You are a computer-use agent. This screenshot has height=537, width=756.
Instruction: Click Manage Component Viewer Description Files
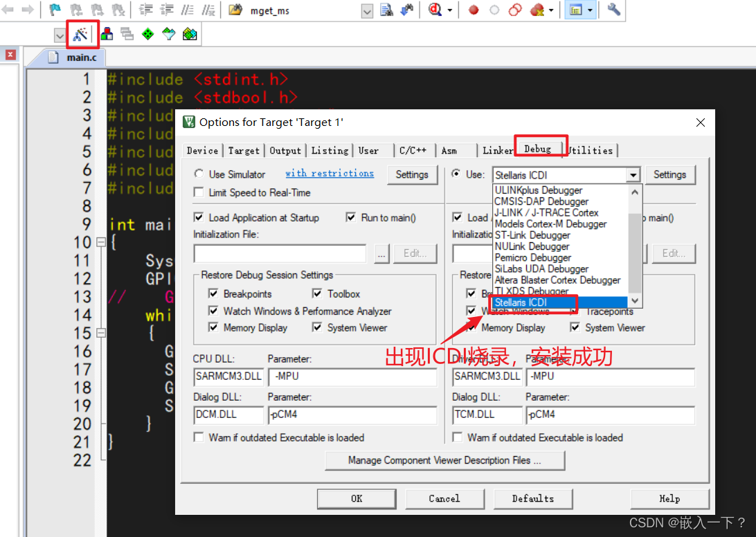coord(444,460)
